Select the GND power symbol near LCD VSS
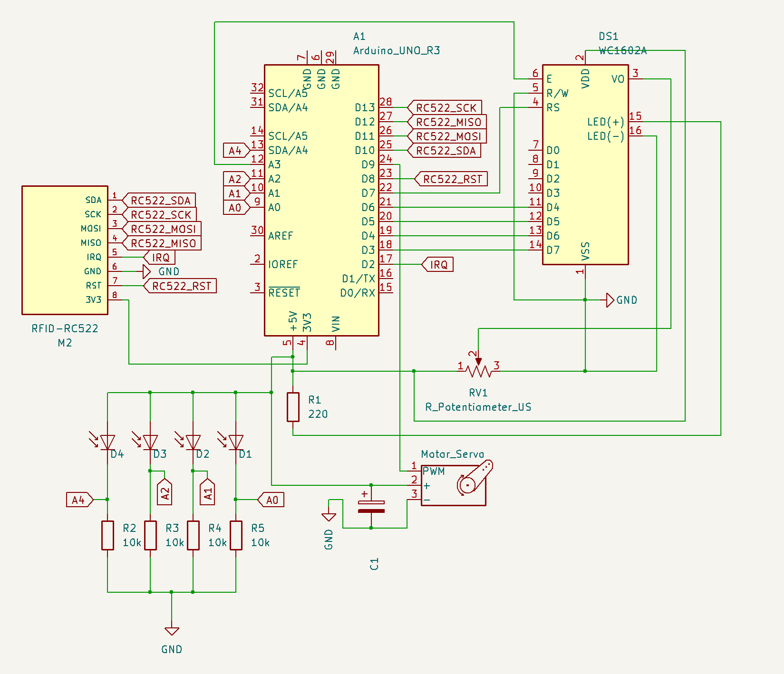 611,300
